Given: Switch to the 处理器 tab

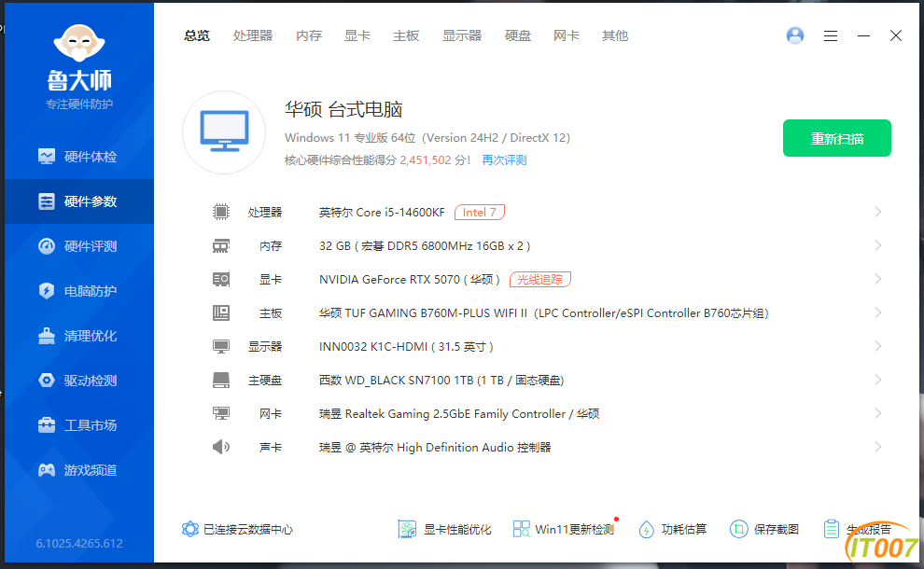Looking at the screenshot, I should (x=253, y=36).
